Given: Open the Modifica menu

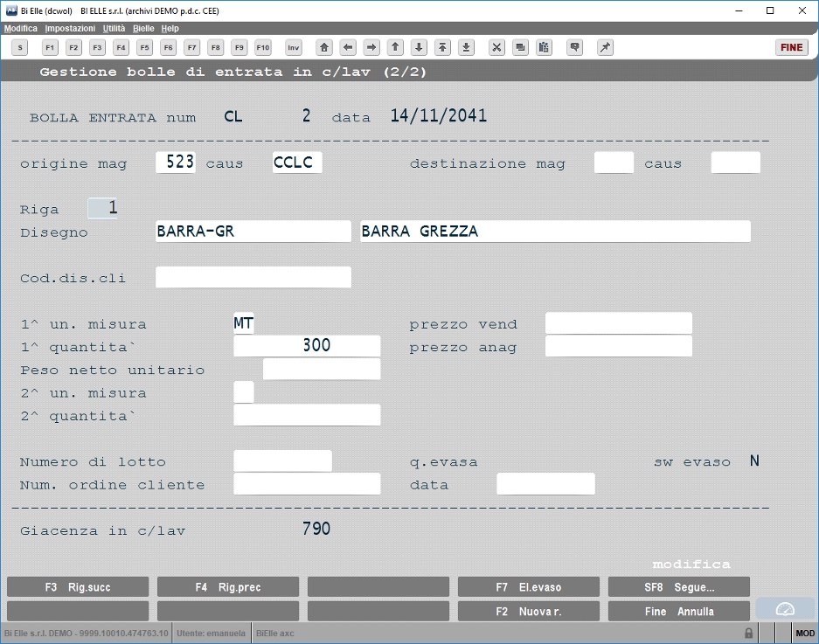Looking at the screenshot, I should (x=21, y=28).
